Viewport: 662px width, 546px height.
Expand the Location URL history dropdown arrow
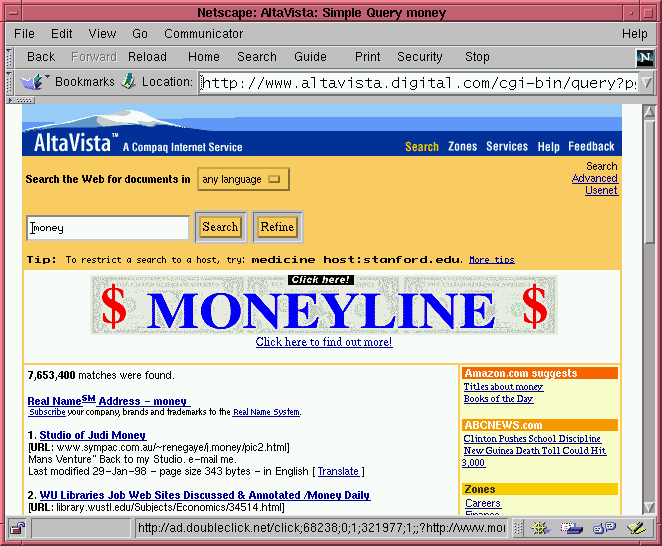(x=645, y=83)
